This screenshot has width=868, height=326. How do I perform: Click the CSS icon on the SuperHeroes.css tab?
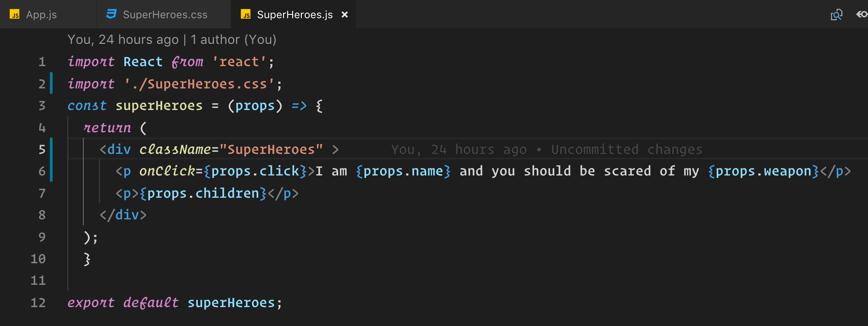[x=111, y=14]
